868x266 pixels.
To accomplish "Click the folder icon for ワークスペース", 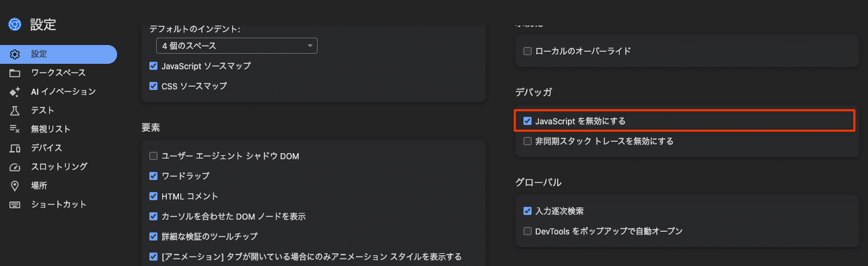I will [x=15, y=73].
